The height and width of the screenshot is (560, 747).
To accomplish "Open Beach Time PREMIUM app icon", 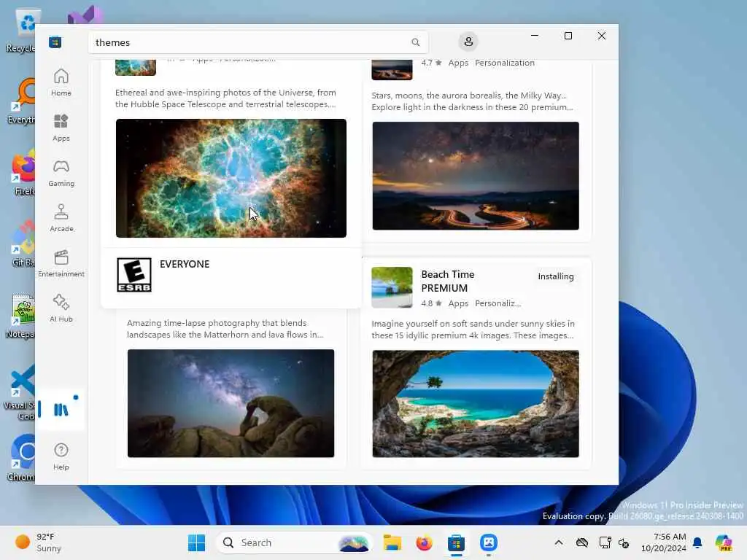I will point(392,287).
